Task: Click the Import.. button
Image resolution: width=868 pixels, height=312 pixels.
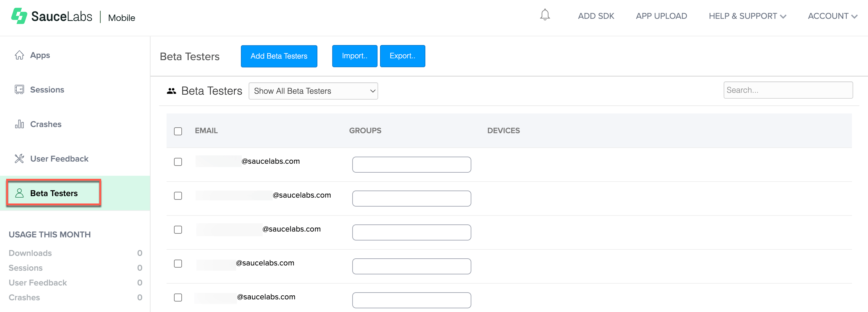Action: 354,56
